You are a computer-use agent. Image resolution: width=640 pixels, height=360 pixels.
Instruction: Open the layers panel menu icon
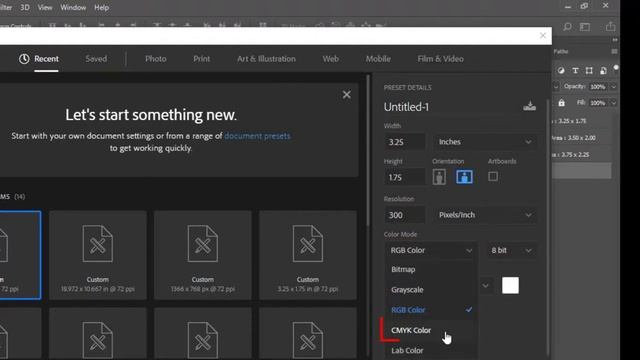pos(614,51)
